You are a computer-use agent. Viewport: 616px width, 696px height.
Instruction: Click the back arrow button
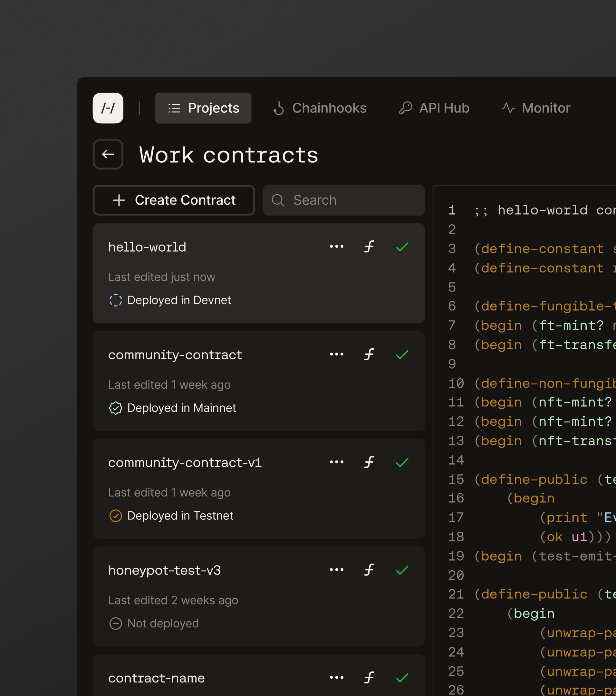(x=108, y=154)
